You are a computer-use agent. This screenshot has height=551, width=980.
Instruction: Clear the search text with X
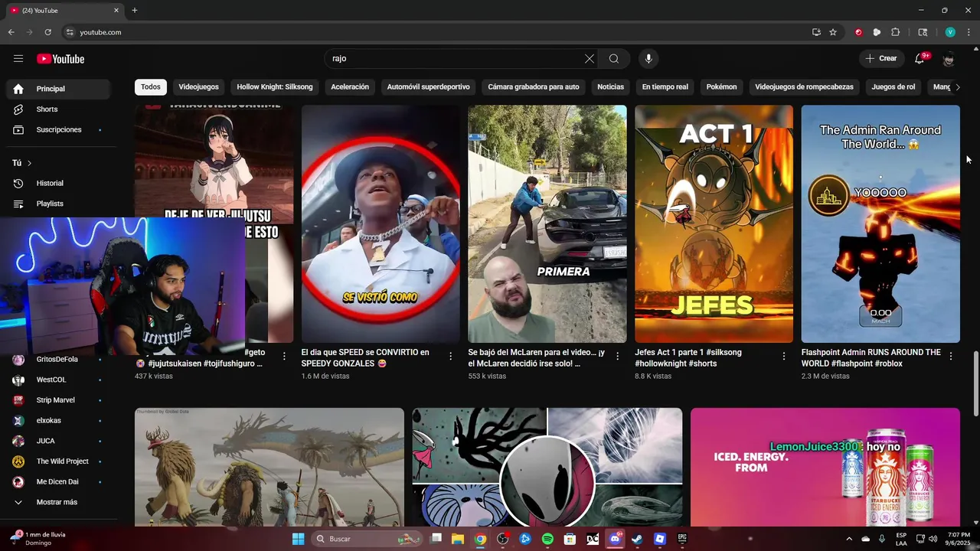pos(590,59)
